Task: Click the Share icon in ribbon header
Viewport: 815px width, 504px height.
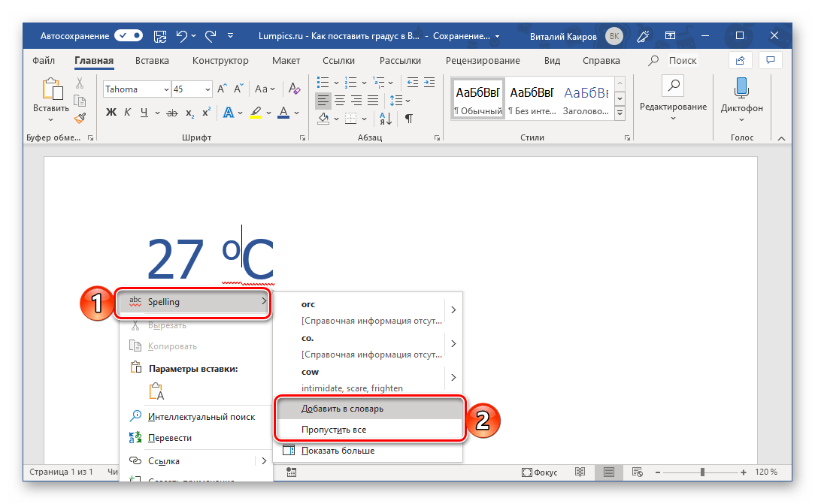Action: coord(740,61)
